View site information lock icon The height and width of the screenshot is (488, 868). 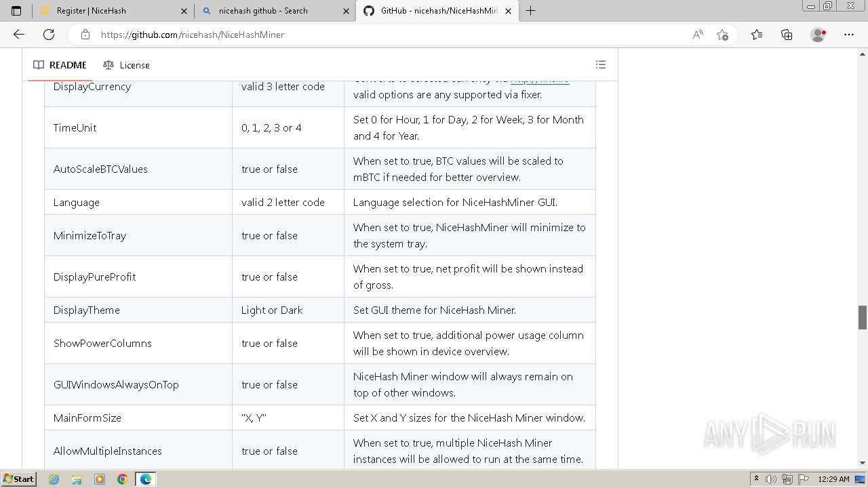pos(85,35)
